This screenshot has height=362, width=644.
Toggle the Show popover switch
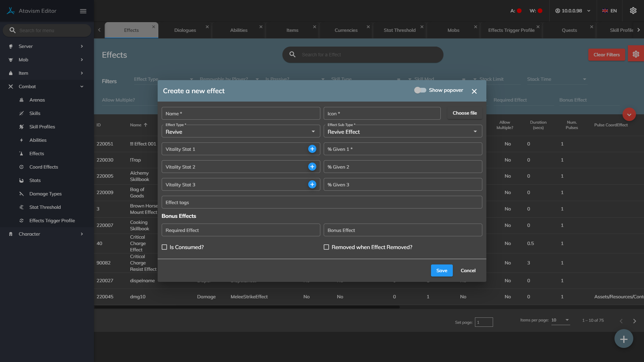coord(420,90)
